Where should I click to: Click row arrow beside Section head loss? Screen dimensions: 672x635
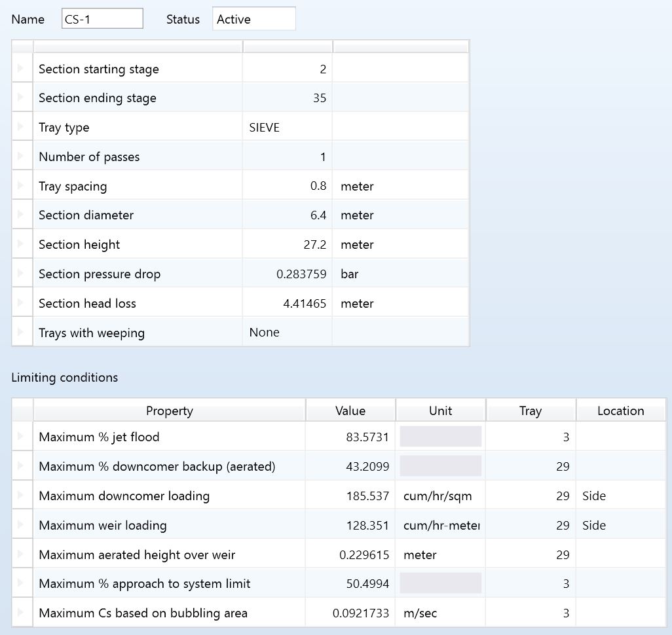pyautogui.click(x=22, y=303)
